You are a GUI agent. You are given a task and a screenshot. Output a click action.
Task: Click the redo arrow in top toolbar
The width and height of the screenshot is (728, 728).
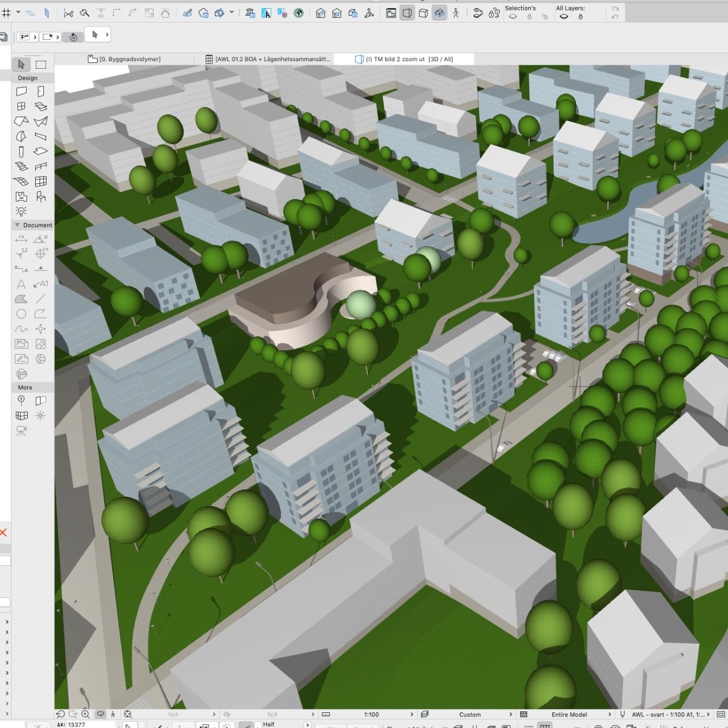615,9
